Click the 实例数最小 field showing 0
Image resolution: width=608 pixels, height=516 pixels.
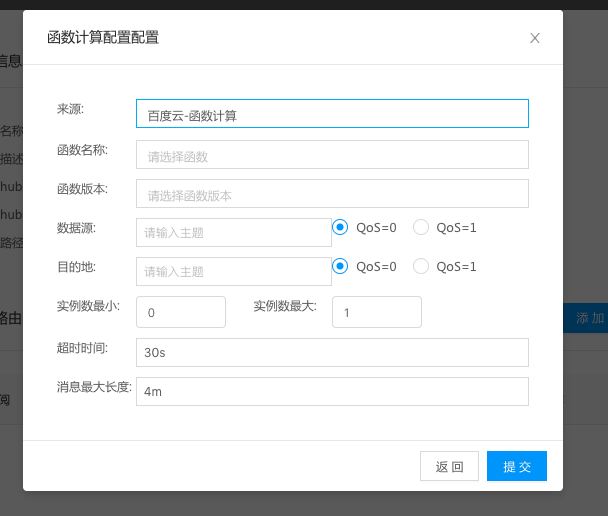coord(181,312)
